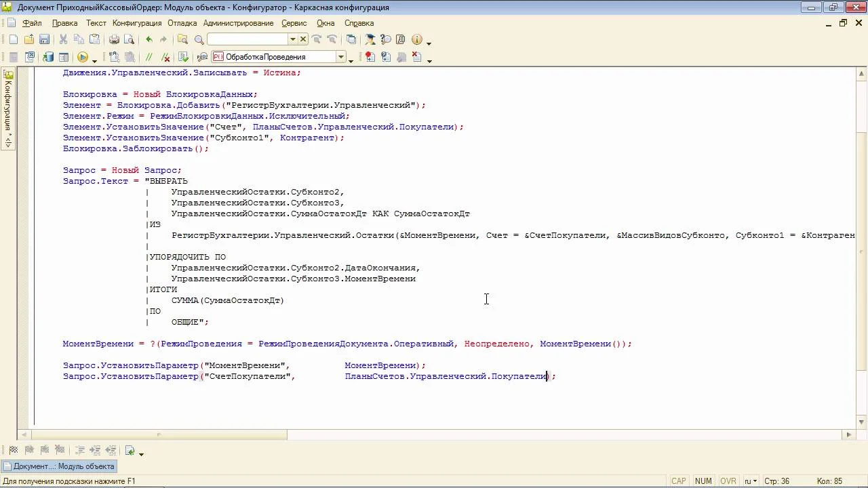
Task: Start debugging with the yellow play icon
Action: point(82,58)
